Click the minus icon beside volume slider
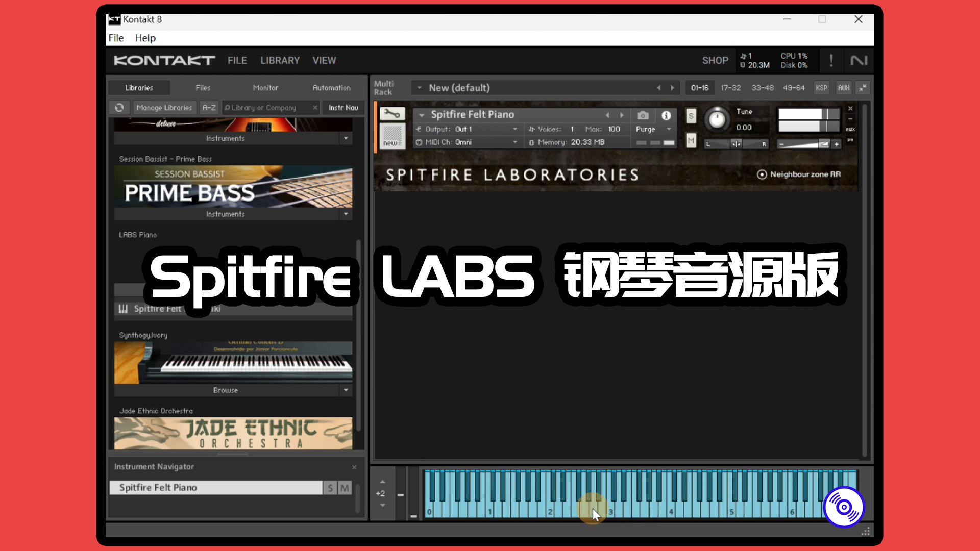The image size is (980, 551). tap(781, 144)
